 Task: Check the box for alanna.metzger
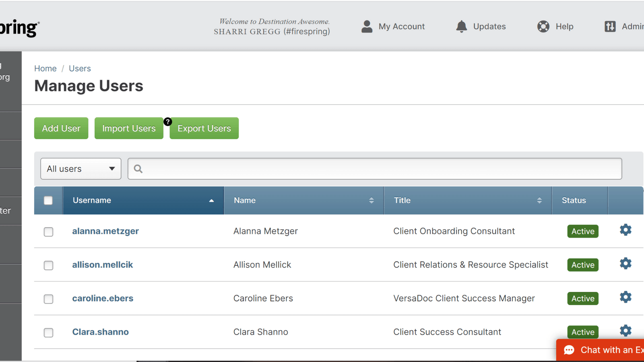pos(48,232)
